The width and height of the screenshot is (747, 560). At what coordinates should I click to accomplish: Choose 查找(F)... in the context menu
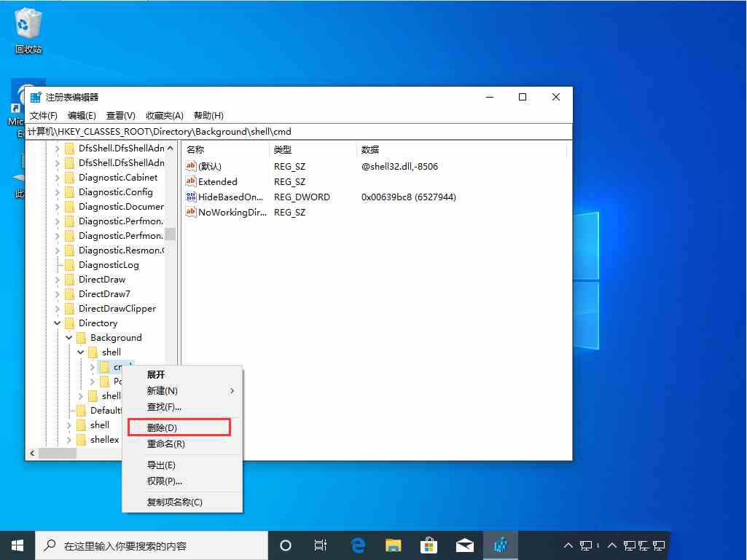click(182, 407)
